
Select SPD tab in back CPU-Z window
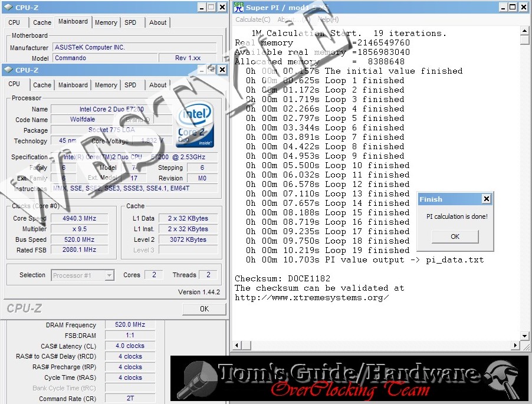(x=130, y=22)
